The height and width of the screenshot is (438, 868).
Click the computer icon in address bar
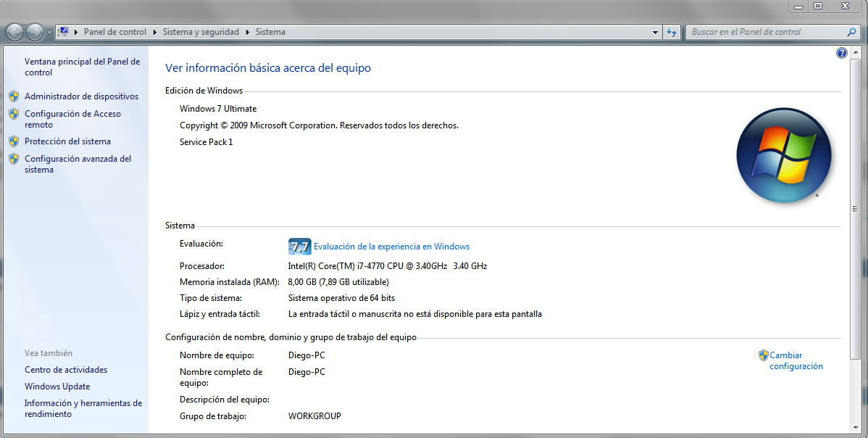(63, 32)
